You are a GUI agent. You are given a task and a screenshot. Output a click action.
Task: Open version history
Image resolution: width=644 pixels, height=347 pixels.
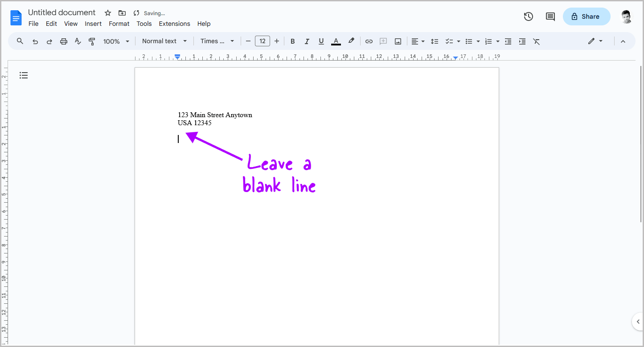(528, 16)
